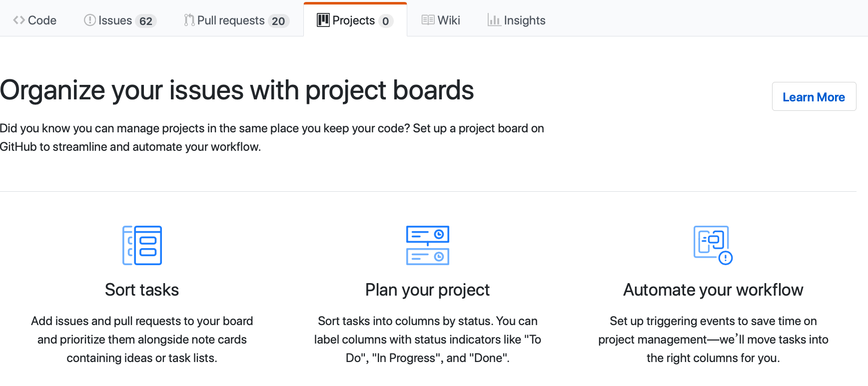Click the Issues exclamation circle icon

pos(90,20)
